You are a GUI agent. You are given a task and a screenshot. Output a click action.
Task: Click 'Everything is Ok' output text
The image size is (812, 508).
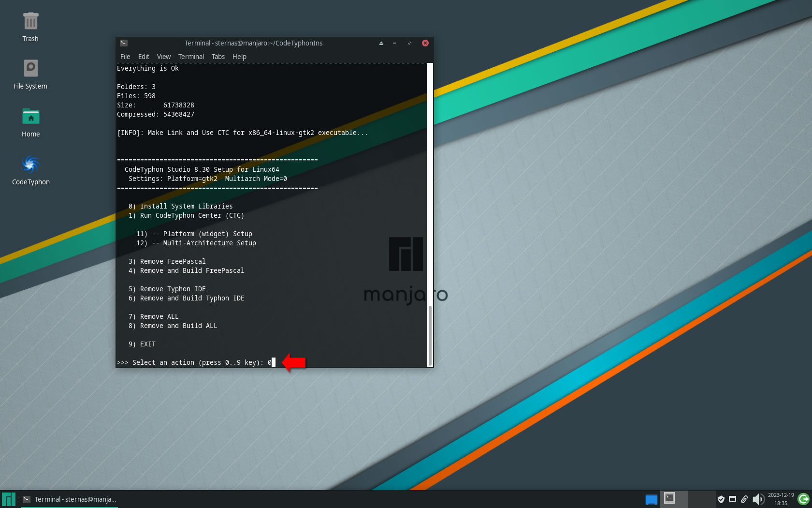click(x=148, y=68)
